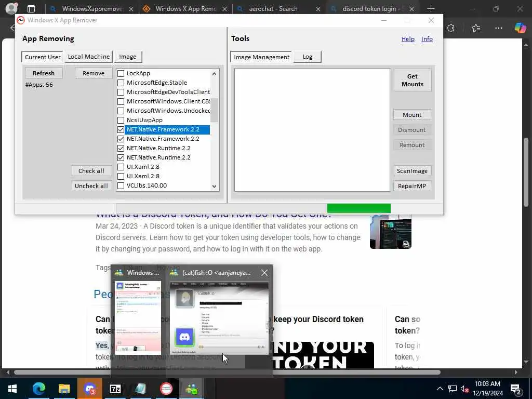Select the Windows ... window preview thumbnail
This screenshot has width=532, height=399.
[138, 318]
